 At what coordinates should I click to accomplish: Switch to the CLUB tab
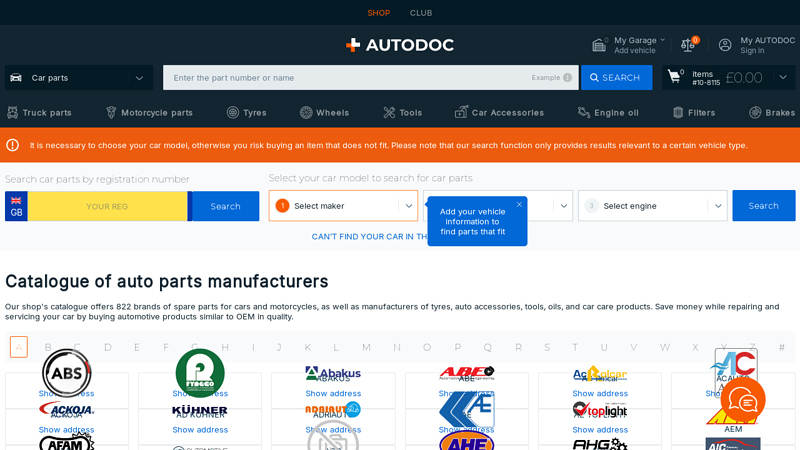click(421, 13)
